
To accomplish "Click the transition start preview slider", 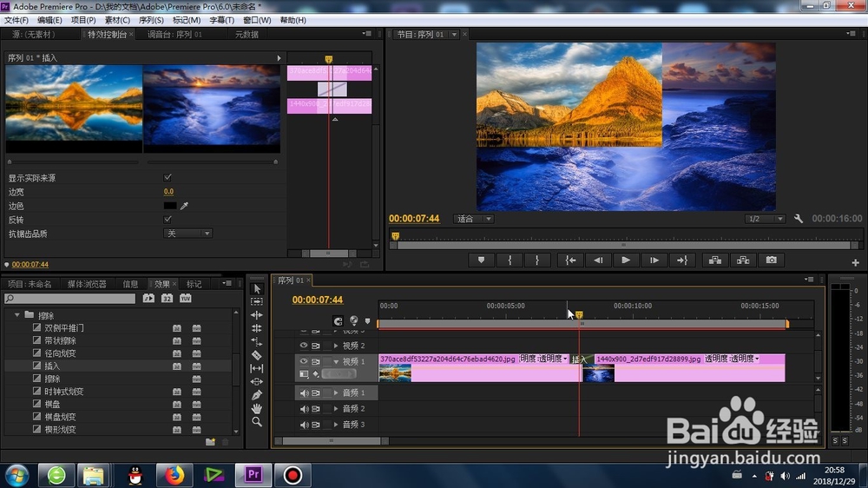I will click(10, 162).
